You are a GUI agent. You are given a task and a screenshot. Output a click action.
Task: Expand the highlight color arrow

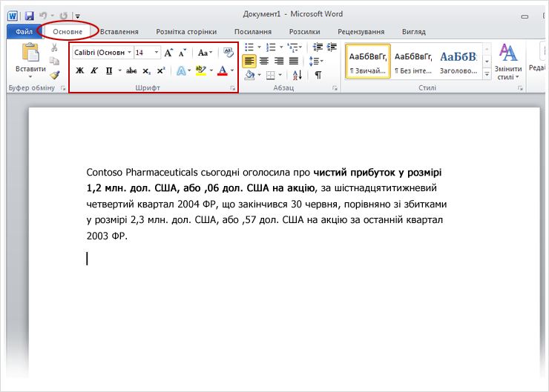pyautogui.click(x=211, y=70)
